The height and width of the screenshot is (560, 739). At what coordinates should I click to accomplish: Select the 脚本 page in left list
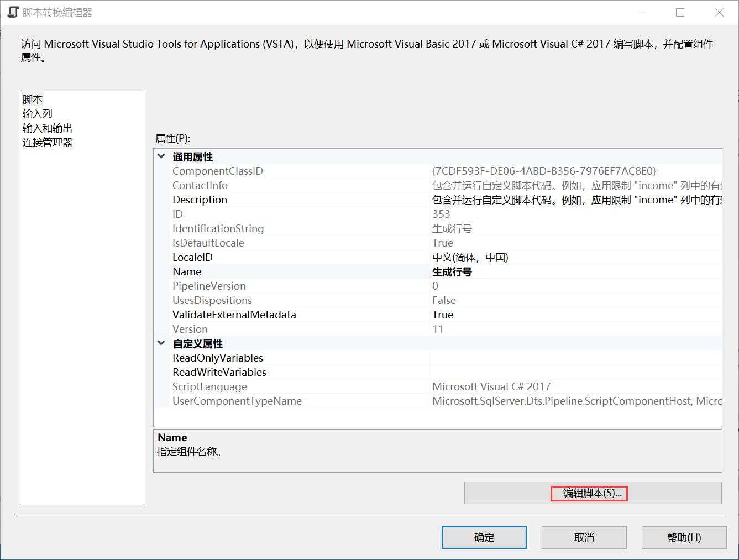33,100
